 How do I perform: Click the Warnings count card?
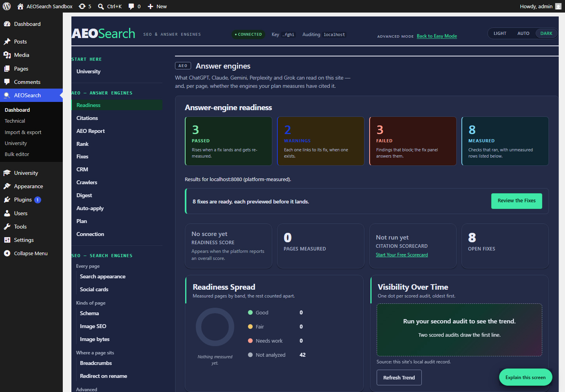(x=321, y=141)
